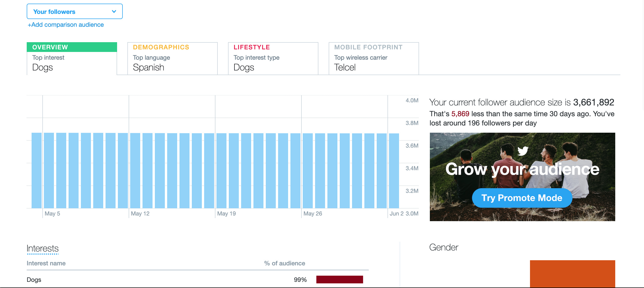Screen dimensions: 644x288
Task: Click Telcel under Top wireless carrier
Action: click(345, 67)
